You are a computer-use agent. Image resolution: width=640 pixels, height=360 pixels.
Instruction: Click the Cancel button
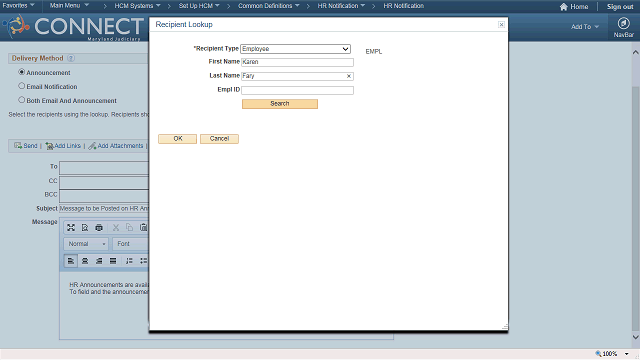[219, 139]
